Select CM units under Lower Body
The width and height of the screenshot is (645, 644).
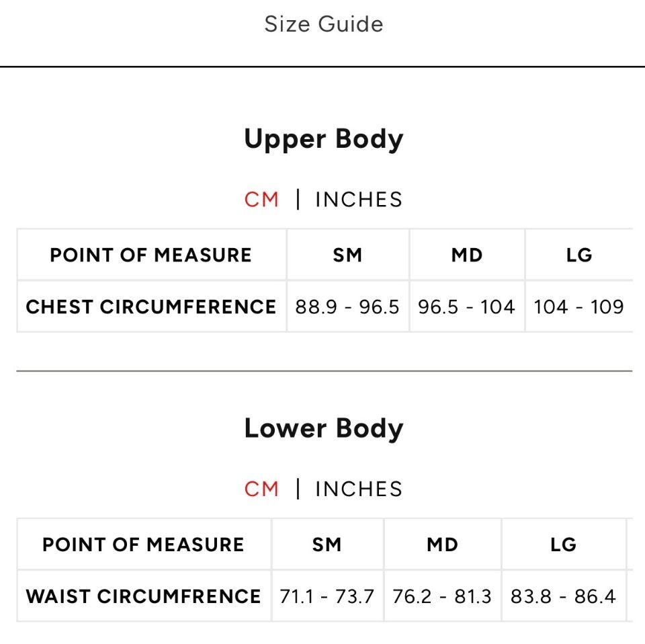click(261, 489)
